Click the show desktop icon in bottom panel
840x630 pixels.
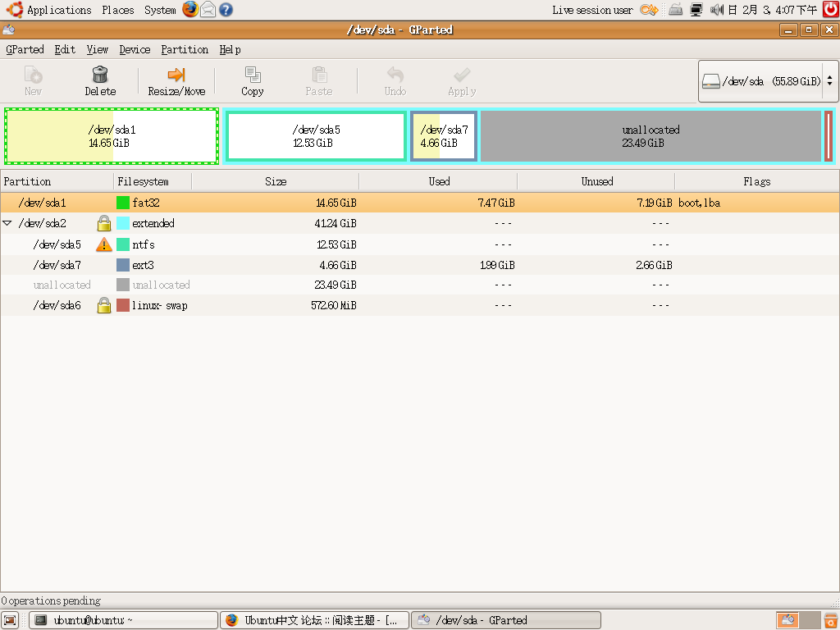(x=10, y=620)
